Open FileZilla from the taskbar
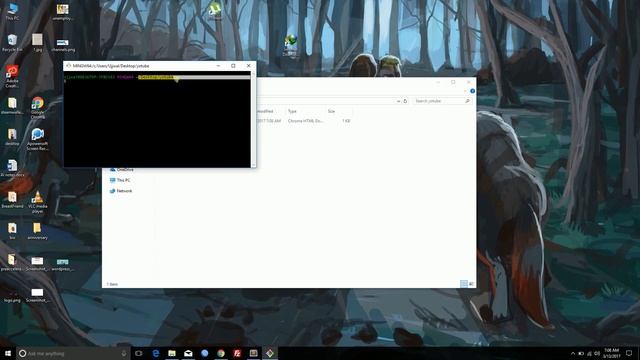Screen dimensions: 640x360 pos(237,353)
